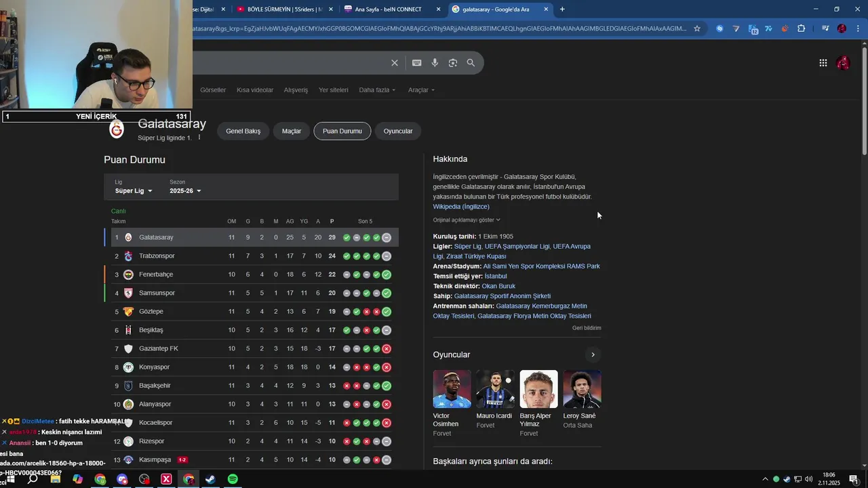Click the Kasımpaşa live score 1-2 badge
The height and width of the screenshot is (488, 868).
pyautogui.click(x=182, y=460)
